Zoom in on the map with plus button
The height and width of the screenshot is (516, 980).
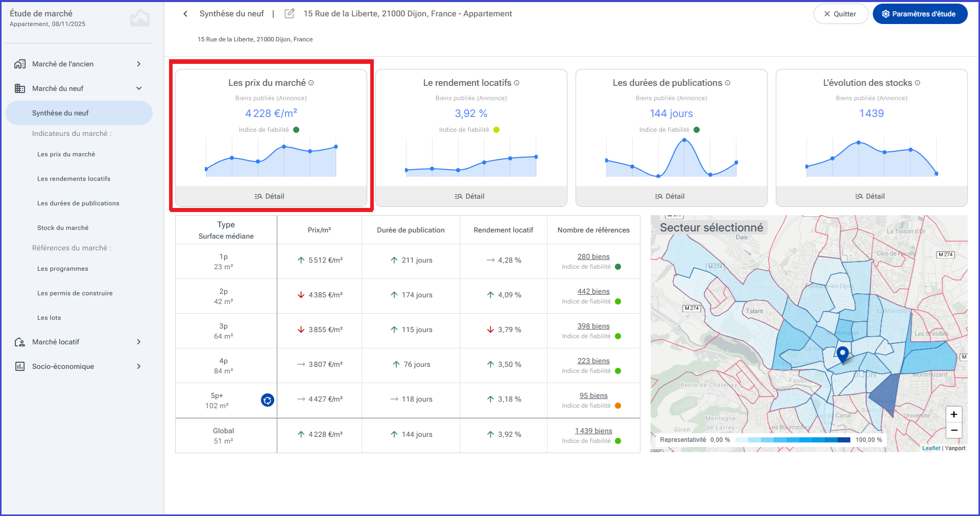coord(953,414)
